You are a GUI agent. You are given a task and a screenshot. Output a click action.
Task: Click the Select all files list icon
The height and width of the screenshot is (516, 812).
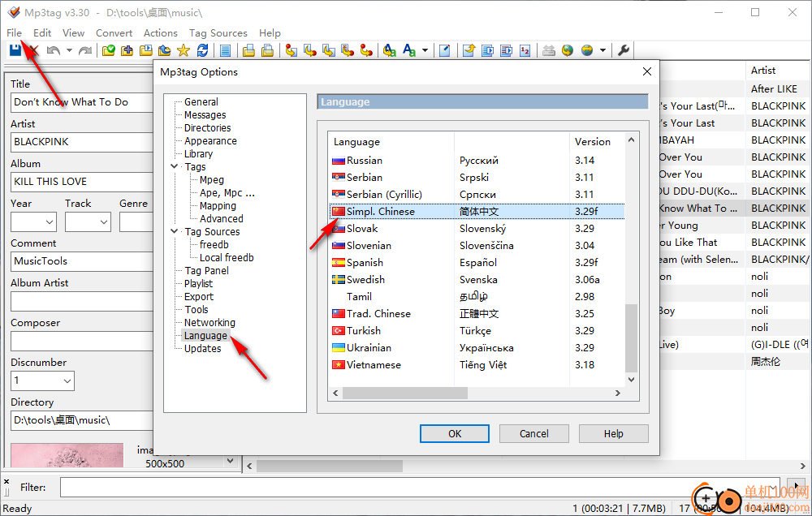click(225, 50)
